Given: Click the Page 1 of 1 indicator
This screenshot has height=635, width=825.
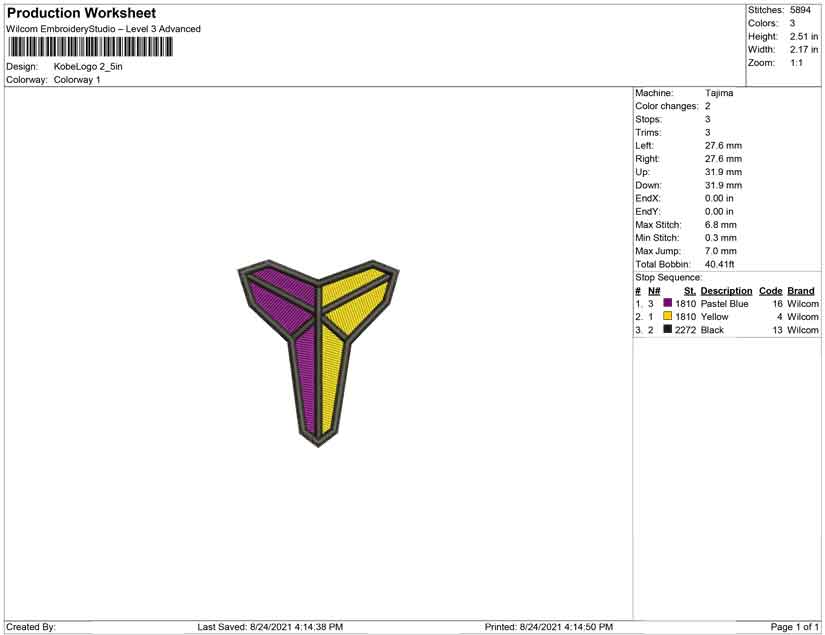Looking at the screenshot, I should (x=794, y=627).
